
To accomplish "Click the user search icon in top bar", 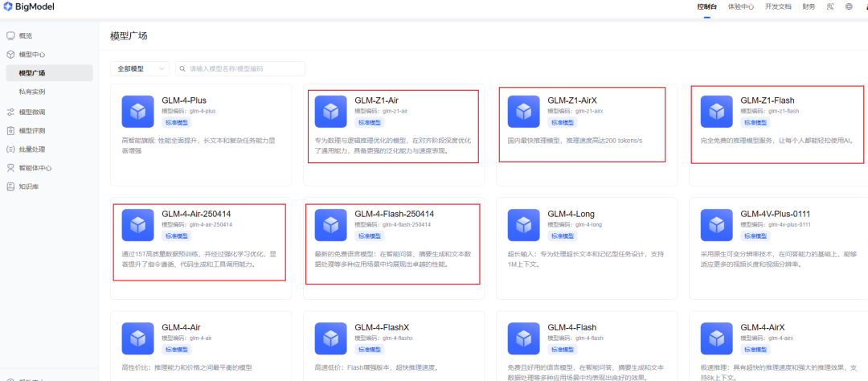I will tap(829, 6).
